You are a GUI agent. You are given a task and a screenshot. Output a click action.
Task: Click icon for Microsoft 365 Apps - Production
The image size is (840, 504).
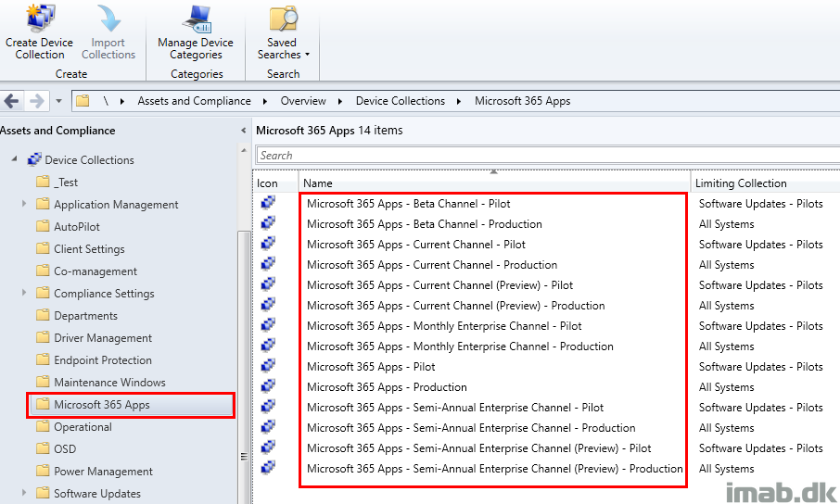[x=268, y=385]
